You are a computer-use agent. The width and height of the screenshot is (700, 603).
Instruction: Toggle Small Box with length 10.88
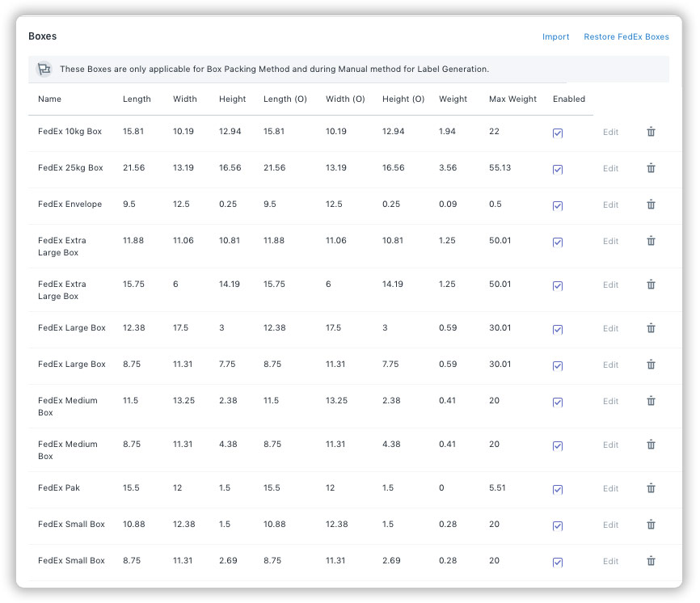click(x=558, y=526)
